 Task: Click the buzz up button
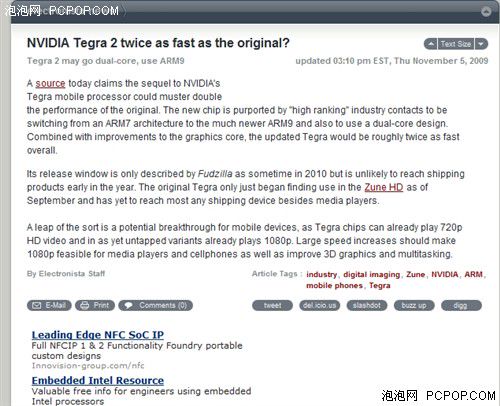414,305
